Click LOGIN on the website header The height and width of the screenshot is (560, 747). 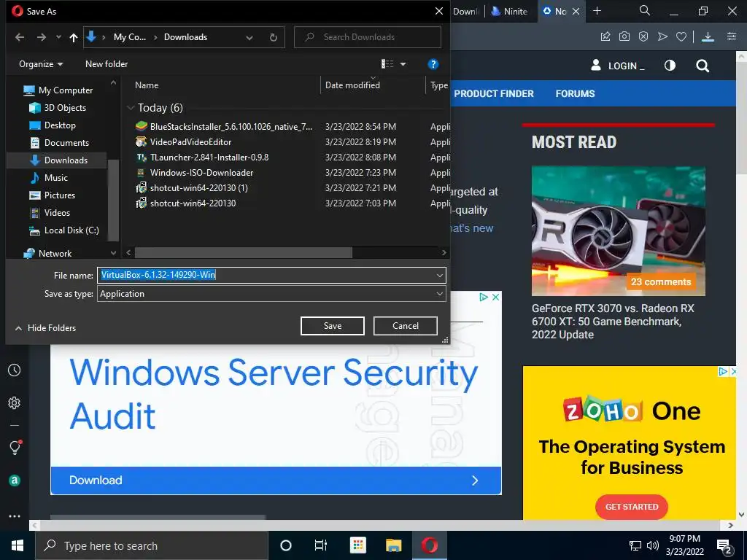(x=617, y=66)
